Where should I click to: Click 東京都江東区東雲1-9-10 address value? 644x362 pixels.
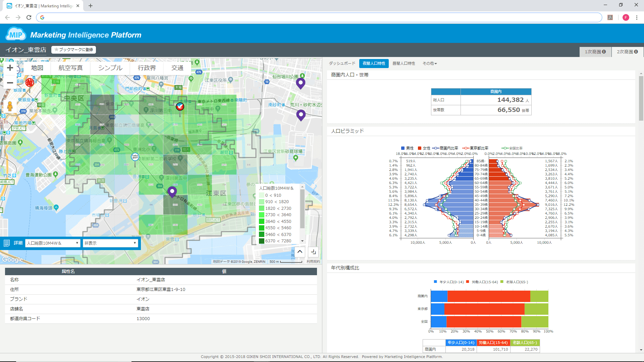(161, 290)
